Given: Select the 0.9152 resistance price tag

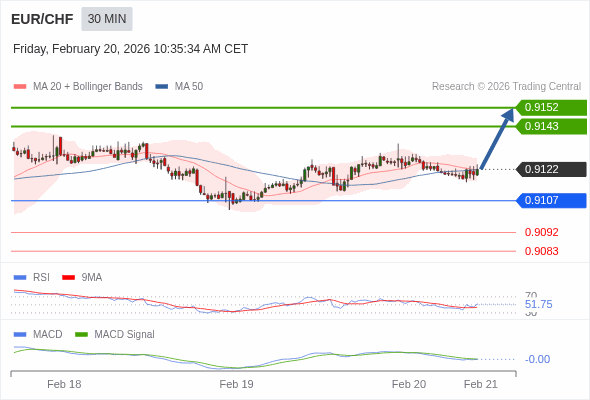Looking at the screenshot, I should click(551, 108).
